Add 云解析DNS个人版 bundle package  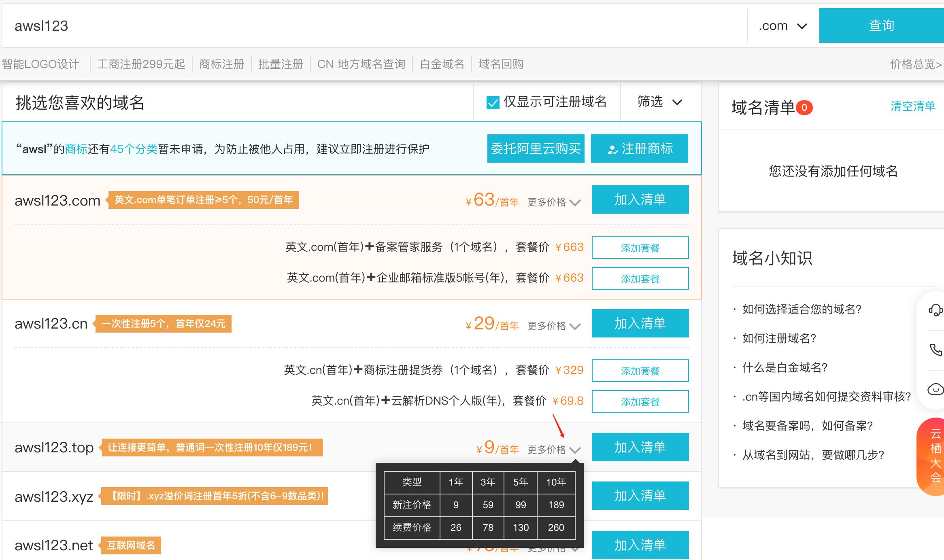[x=640, y=401]
